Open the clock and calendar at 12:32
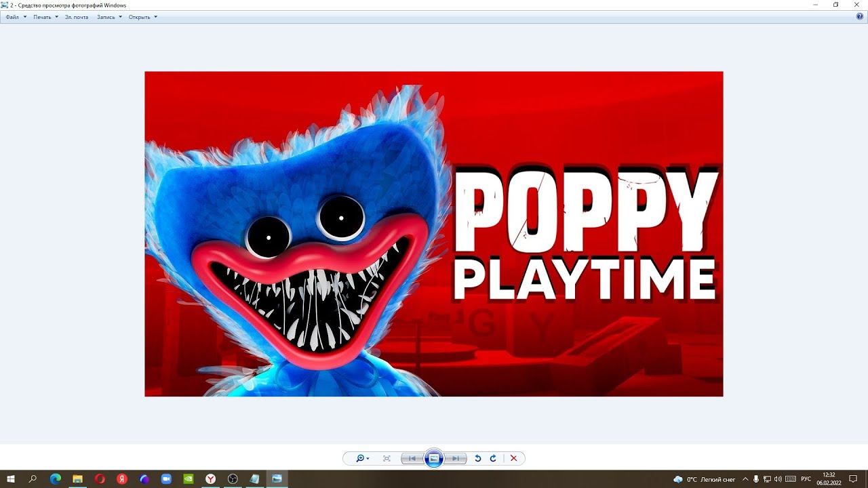Image resolution: width=868 pixels, height=488 pixels. point(829,479)
